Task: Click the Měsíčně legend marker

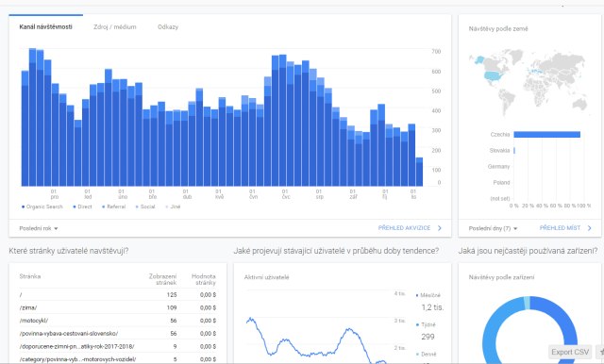Action: click(417, 295)
